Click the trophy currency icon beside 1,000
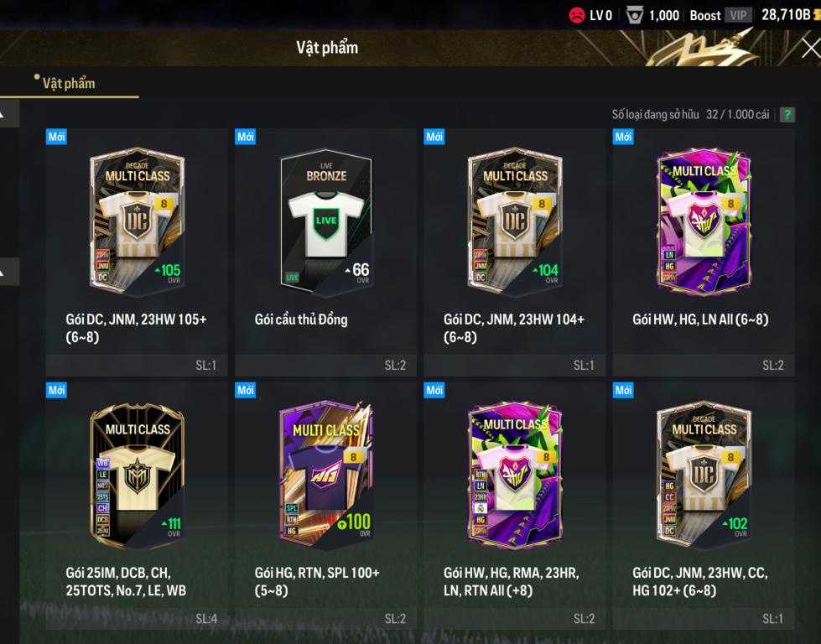 pyautogui.click(x=634, y=15)
